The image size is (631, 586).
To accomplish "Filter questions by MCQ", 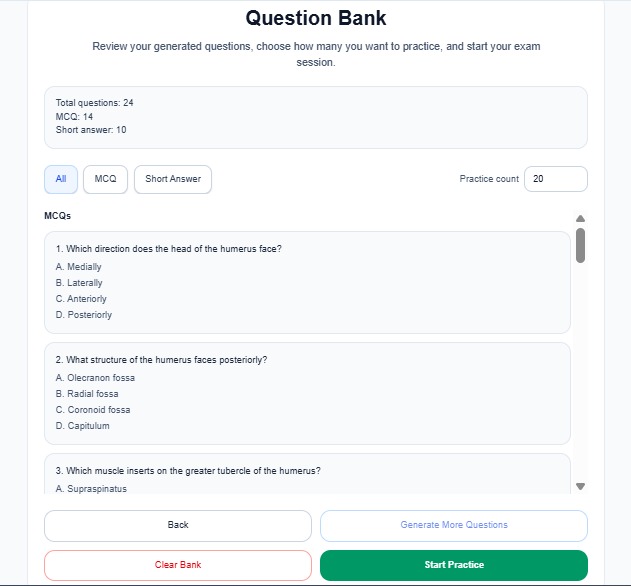I will (x=105, y=179).
